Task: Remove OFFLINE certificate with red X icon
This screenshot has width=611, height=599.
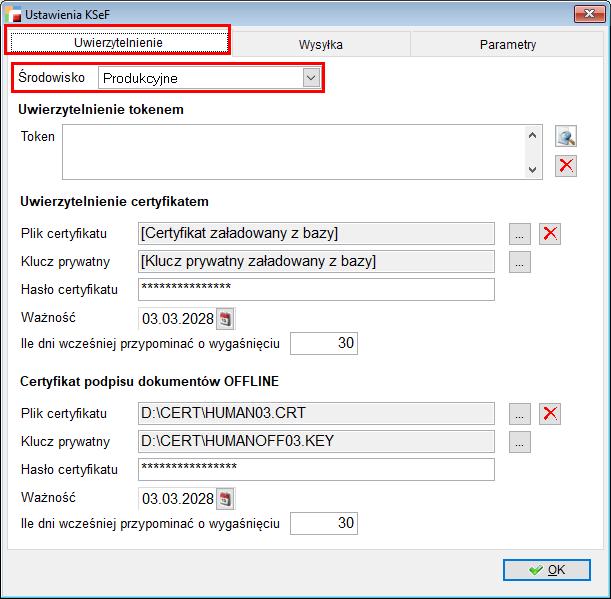Action: coord(549,413)
